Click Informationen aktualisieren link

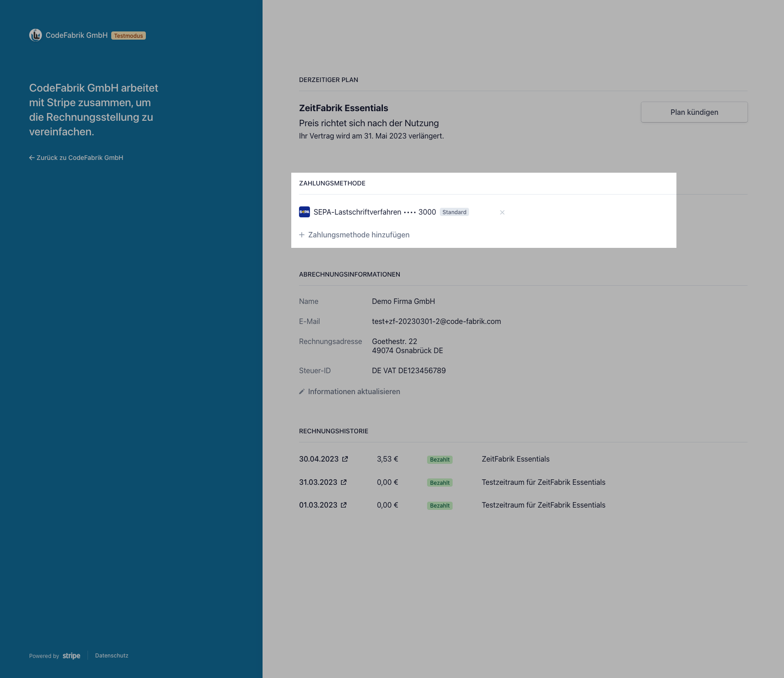[x=350, y=391]
